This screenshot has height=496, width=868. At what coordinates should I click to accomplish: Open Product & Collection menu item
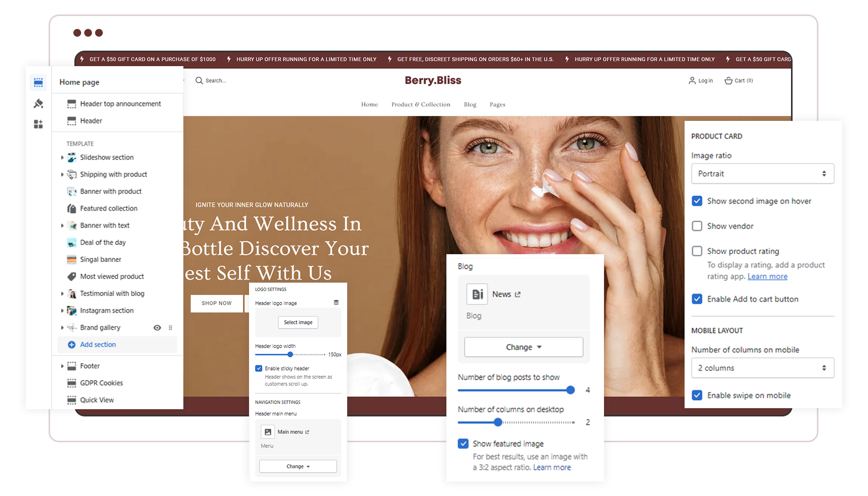pyautogui.click(x=421, y=104)
